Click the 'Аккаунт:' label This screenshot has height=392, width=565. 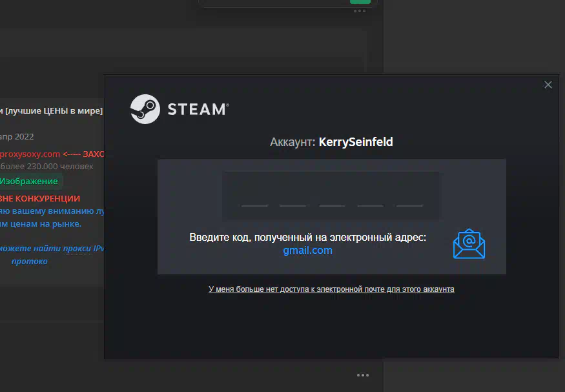(293, 142)
